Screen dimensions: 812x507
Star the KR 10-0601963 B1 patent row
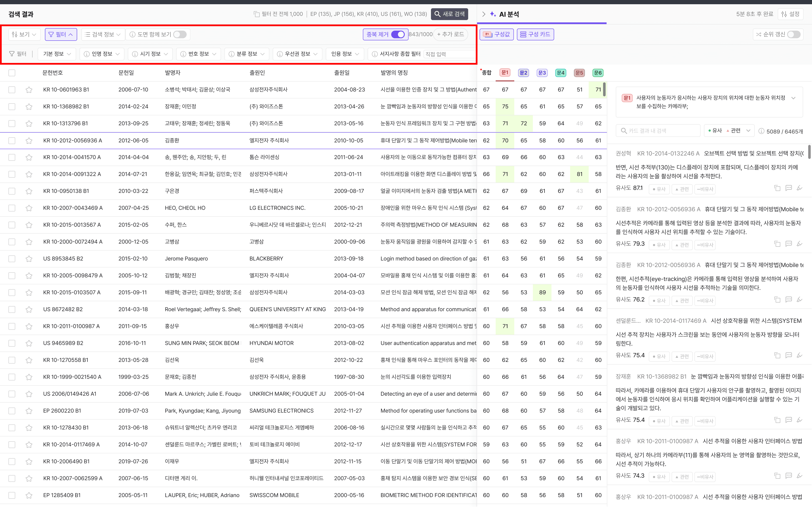29,90
